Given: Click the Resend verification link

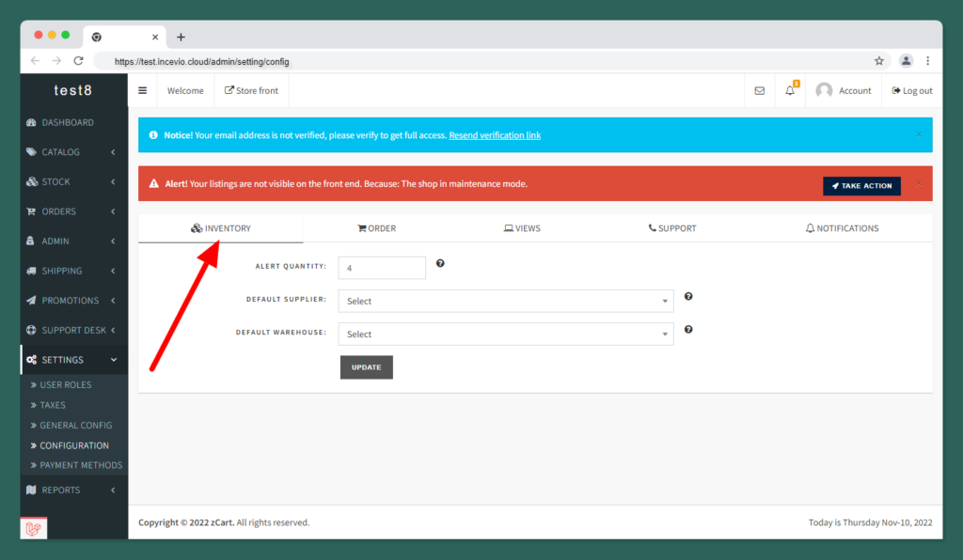Looking at the screenshot, I should tap(495, 135).
